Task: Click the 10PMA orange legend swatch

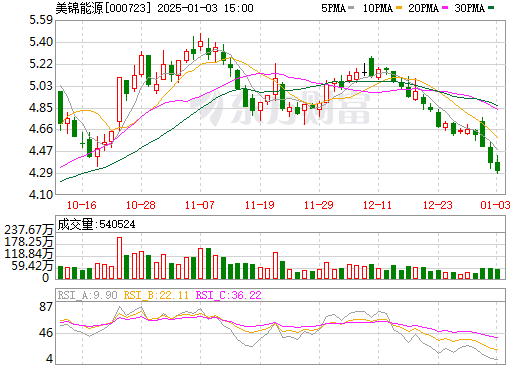Action: pyautogui.click(x=399, y=7)
